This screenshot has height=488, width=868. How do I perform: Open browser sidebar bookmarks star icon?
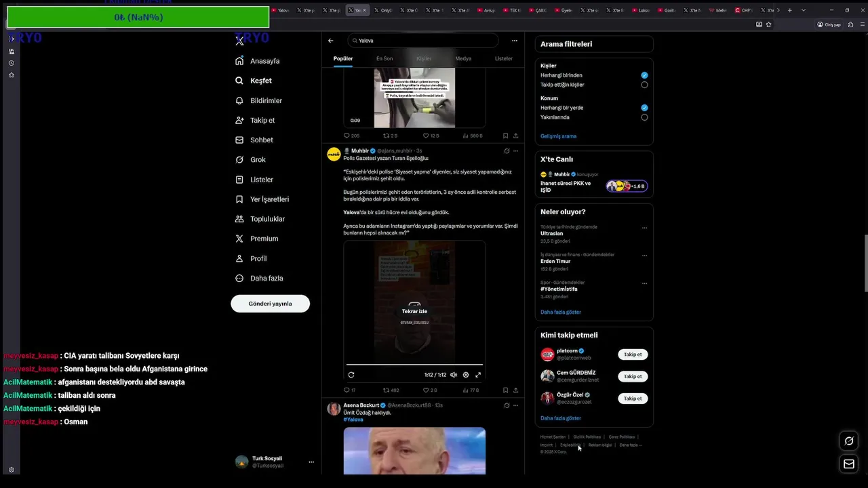(12, 75)
